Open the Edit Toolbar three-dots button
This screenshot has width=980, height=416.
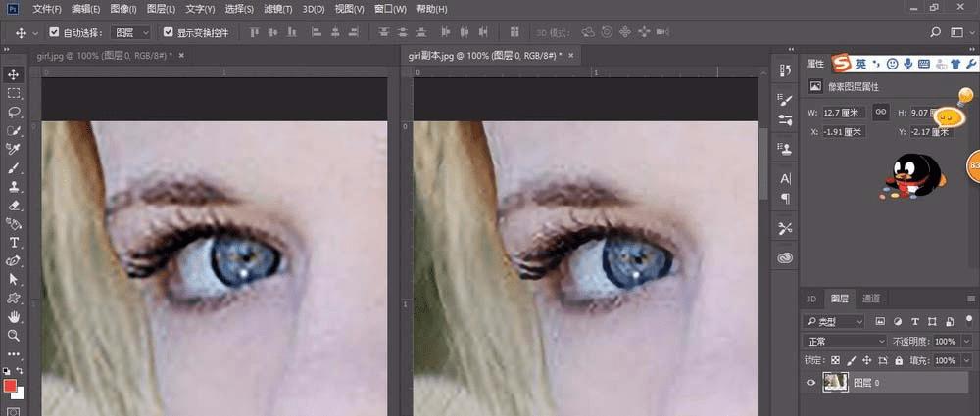13,353
